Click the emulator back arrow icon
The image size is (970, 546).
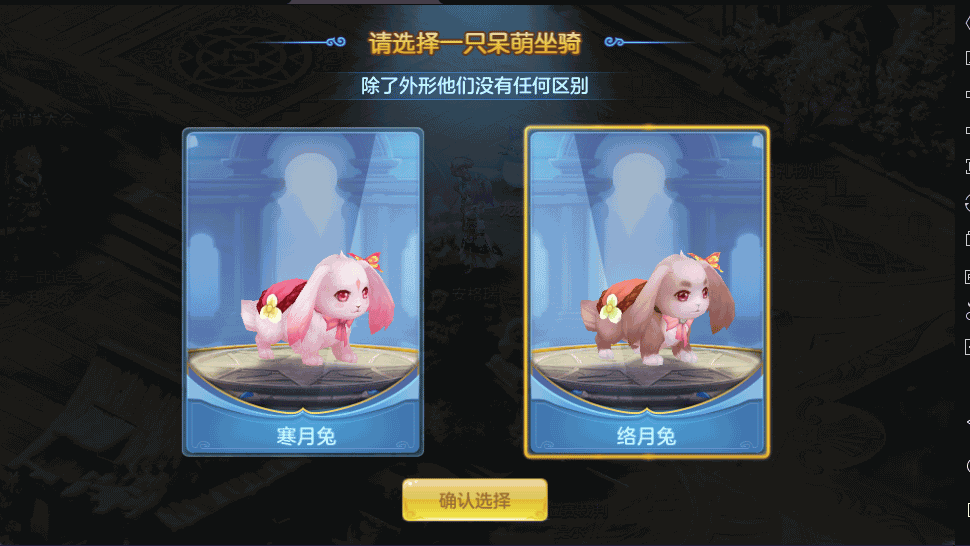point(967,422)
